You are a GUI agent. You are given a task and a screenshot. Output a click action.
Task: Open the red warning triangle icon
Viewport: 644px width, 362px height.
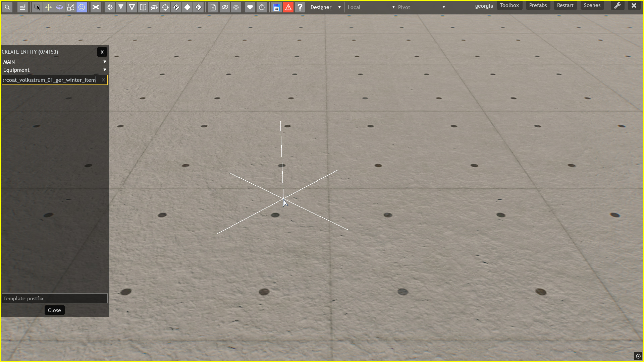coord(288,7)
